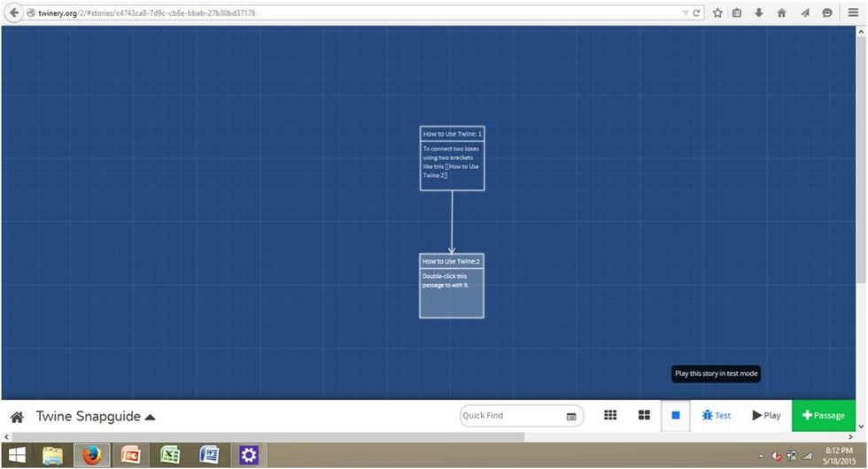This screenshot has width=868, height=469.
Task: Select the 'How to Use Twine: 1' passage
Action: point(453,158)
